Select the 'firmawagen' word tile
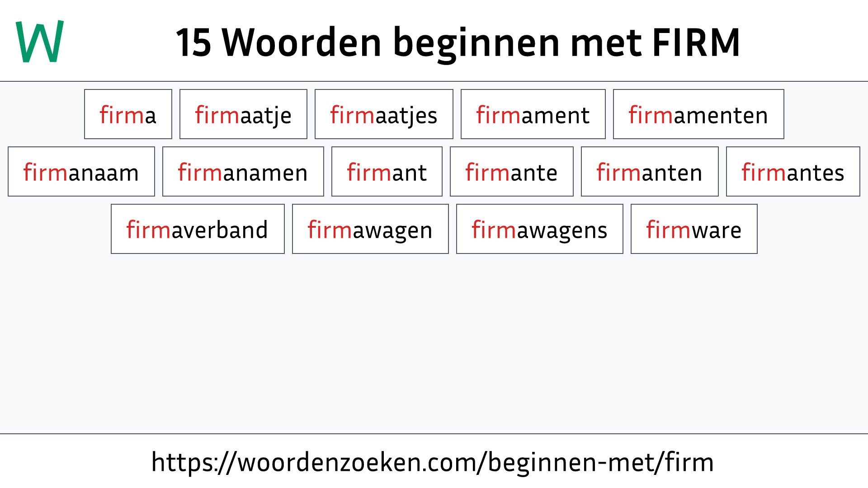Image resolution: width=868 pixels, height=488 pixels. pyautogui.click(x=369, y=230)
